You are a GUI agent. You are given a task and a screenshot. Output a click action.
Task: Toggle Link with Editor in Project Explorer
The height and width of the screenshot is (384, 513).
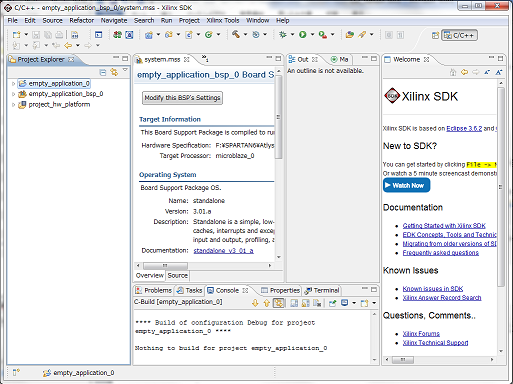114,72
